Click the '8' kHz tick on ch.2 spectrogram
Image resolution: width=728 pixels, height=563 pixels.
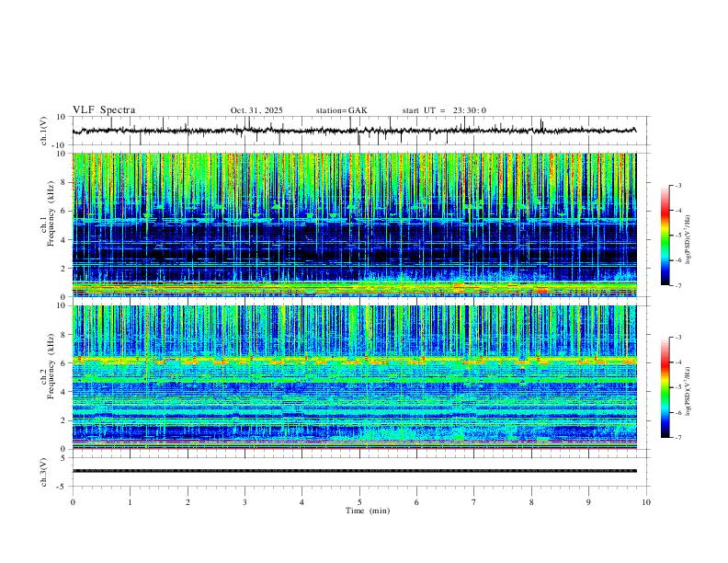tap(64, 335)
